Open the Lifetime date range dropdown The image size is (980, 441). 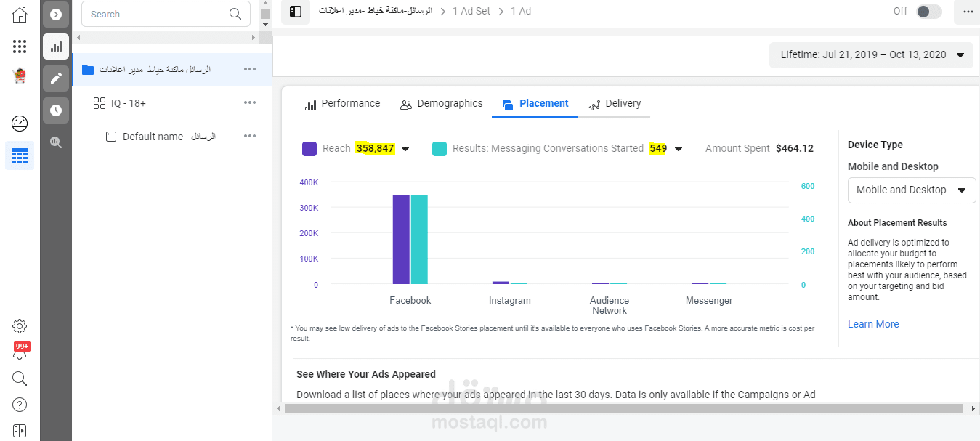tap(871, 54)
